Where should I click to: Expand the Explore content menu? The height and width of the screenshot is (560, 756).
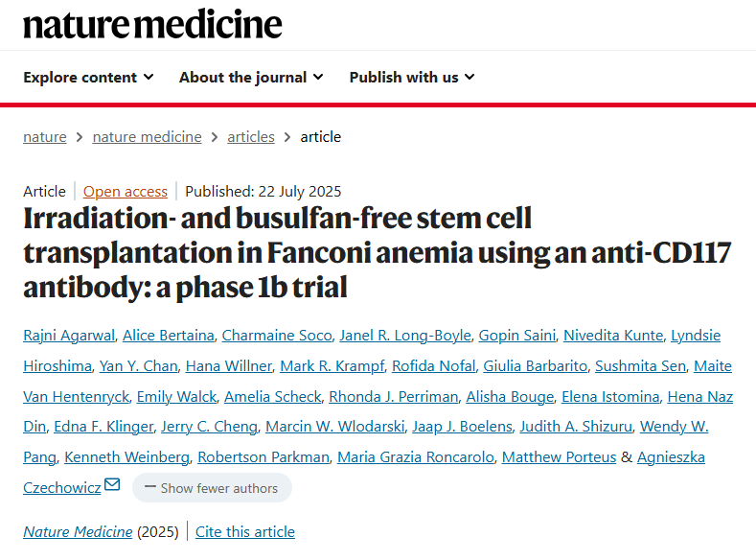click(89, 77)
